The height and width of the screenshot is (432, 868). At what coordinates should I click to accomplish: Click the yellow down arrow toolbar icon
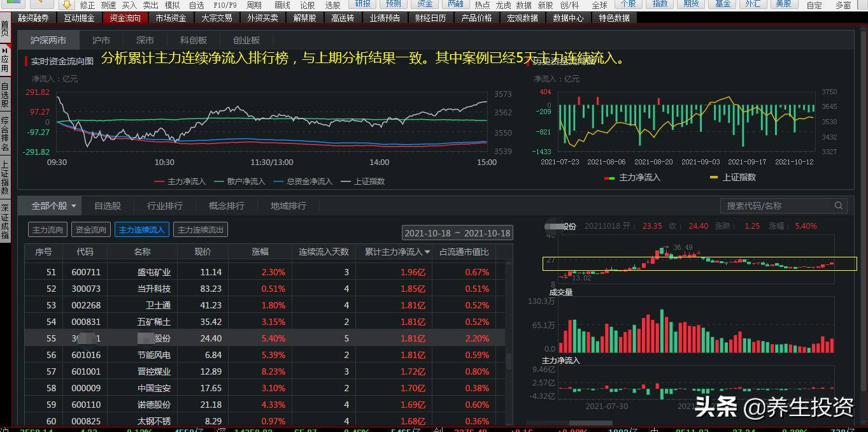coord(66,4)
